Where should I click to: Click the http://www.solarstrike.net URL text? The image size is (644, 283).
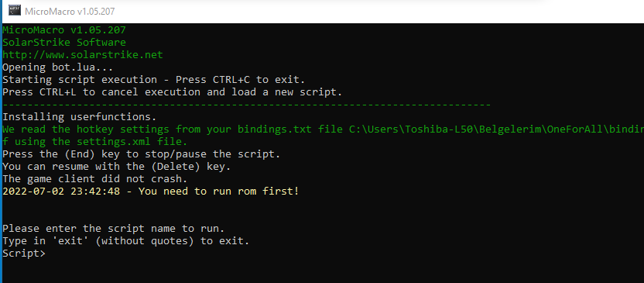click(x=83, y=55)
